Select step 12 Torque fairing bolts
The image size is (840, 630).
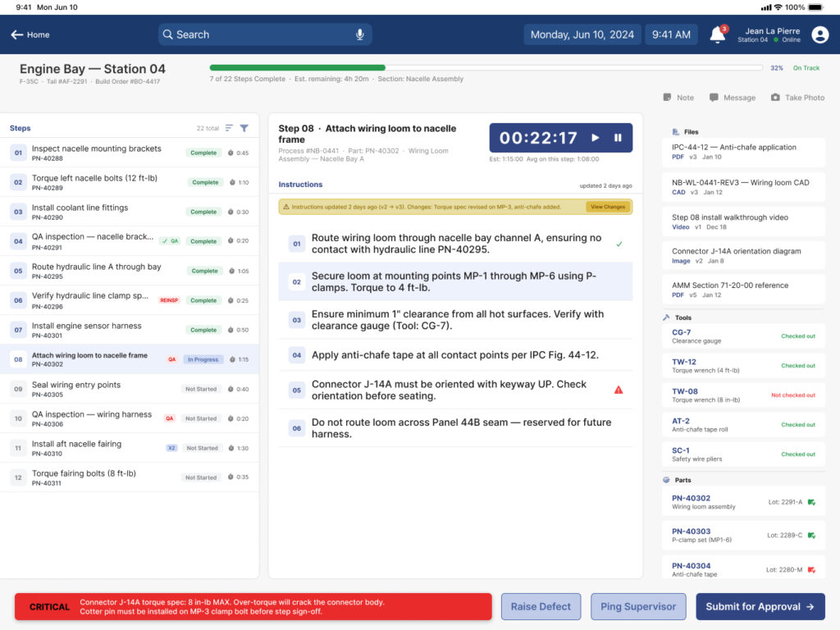click(129, 477)
